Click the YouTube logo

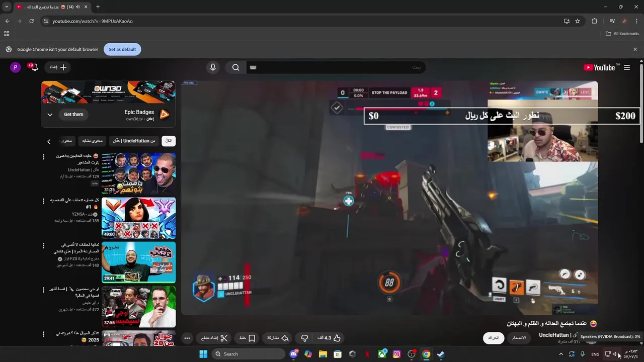[x=599, y=67]
